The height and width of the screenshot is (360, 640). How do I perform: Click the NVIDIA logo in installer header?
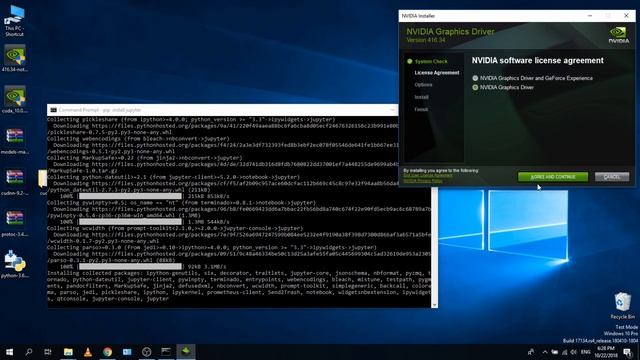618,35
